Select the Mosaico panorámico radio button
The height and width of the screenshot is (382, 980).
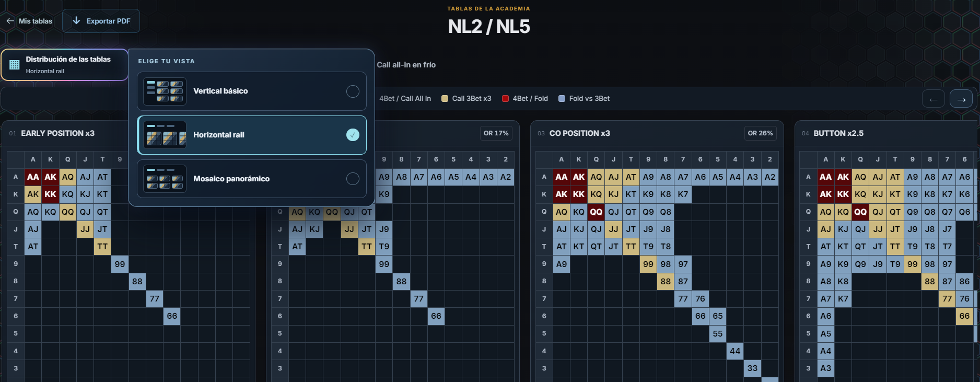[x=353, y=179]
